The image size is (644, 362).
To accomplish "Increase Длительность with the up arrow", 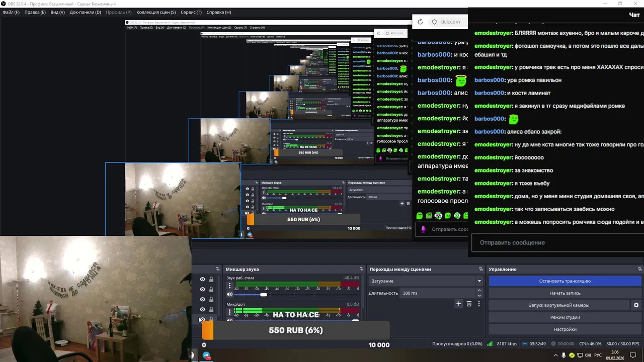I will coord(479,291).
